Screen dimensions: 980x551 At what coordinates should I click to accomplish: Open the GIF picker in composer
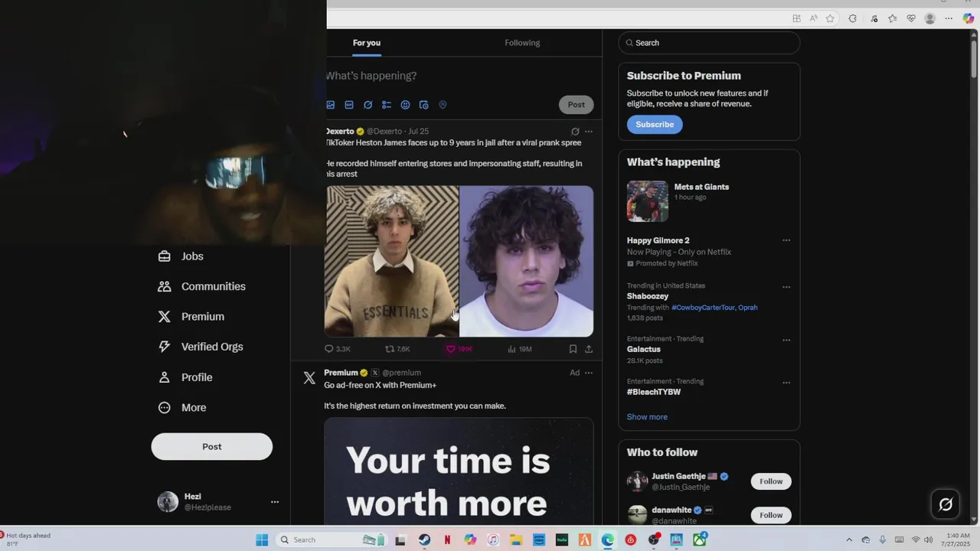(x=349, y=105)
